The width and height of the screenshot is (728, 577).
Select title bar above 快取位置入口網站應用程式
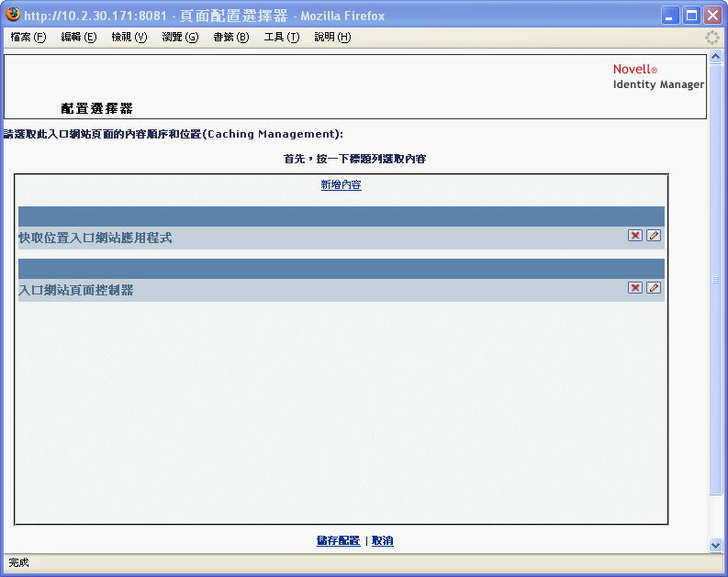[342, 216]
